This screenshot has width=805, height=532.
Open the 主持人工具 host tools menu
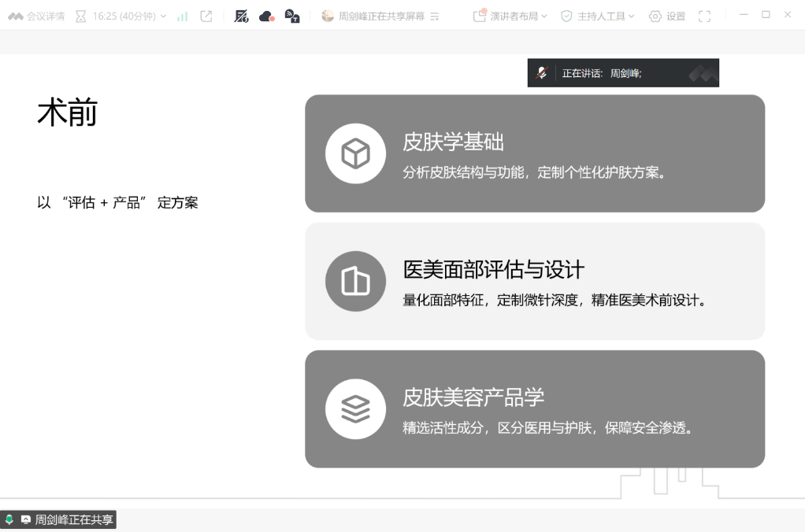[597, 16]
